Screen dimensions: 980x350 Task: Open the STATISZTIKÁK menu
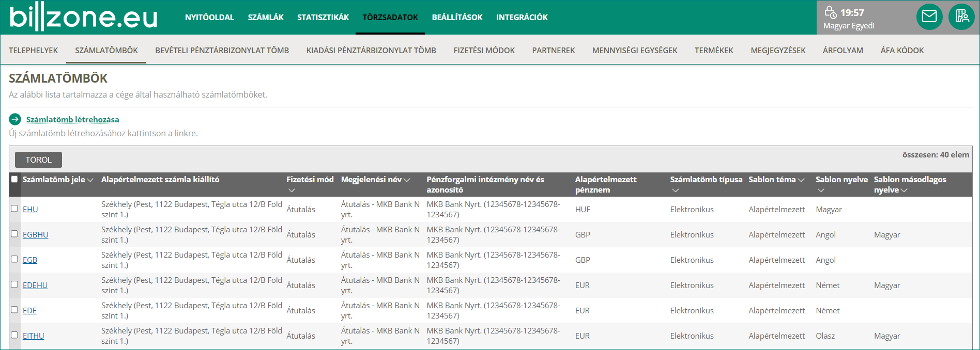[323, 18]
